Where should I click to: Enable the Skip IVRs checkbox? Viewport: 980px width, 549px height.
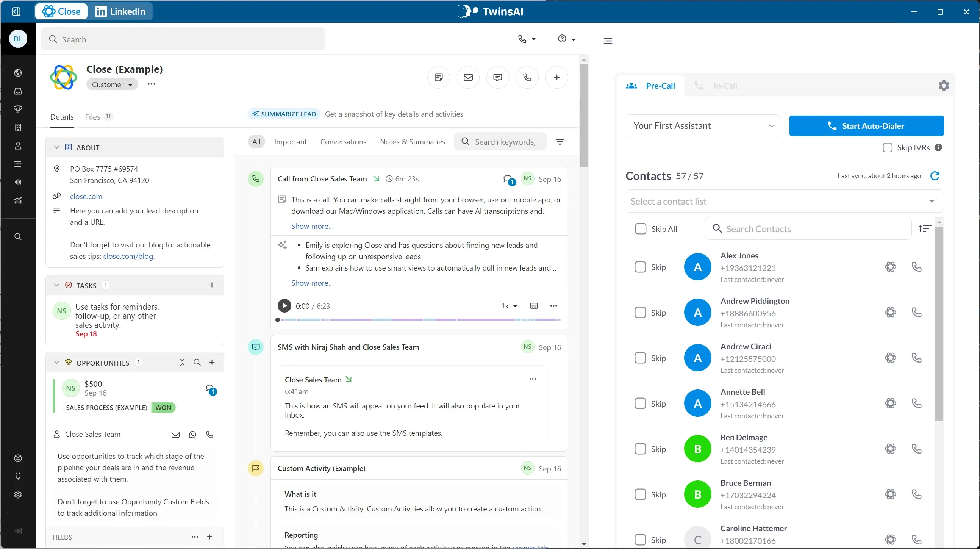tap(887, 148)
